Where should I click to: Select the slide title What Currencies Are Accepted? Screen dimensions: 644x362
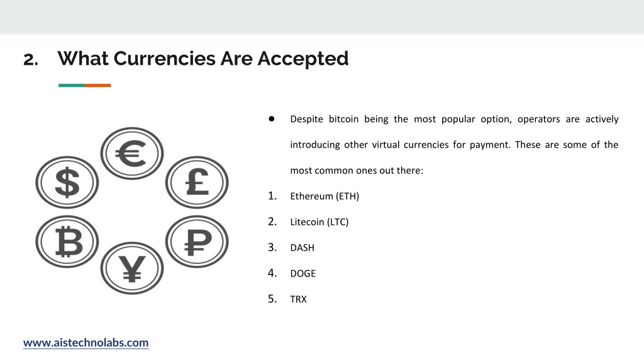pyautogui.click(x=203, y=58)
